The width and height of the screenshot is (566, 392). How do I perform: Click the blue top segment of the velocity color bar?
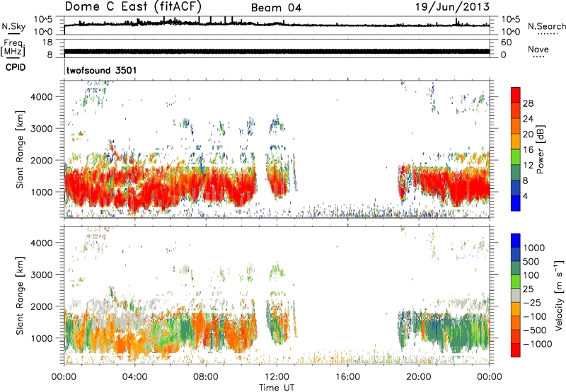(x=516, y=241)
